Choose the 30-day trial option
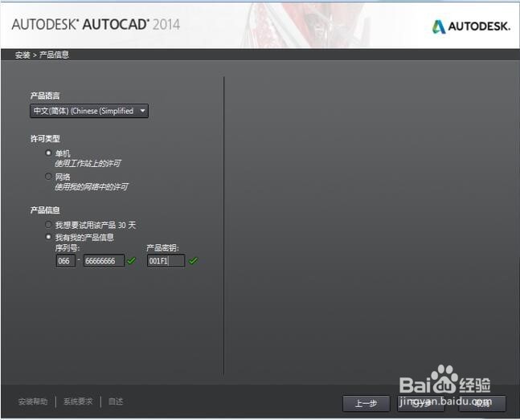 48,225
